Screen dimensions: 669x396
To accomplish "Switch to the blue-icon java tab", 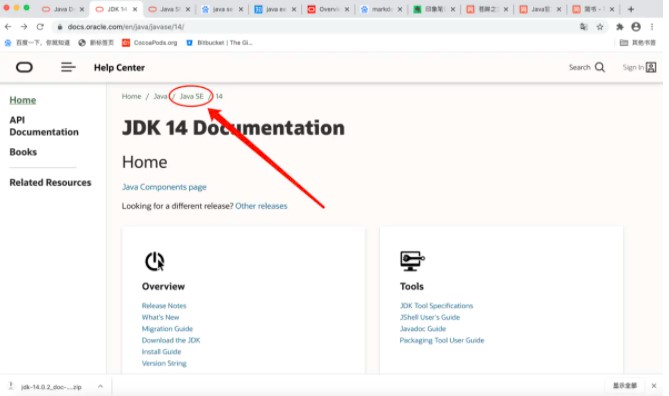I will 274,9.
